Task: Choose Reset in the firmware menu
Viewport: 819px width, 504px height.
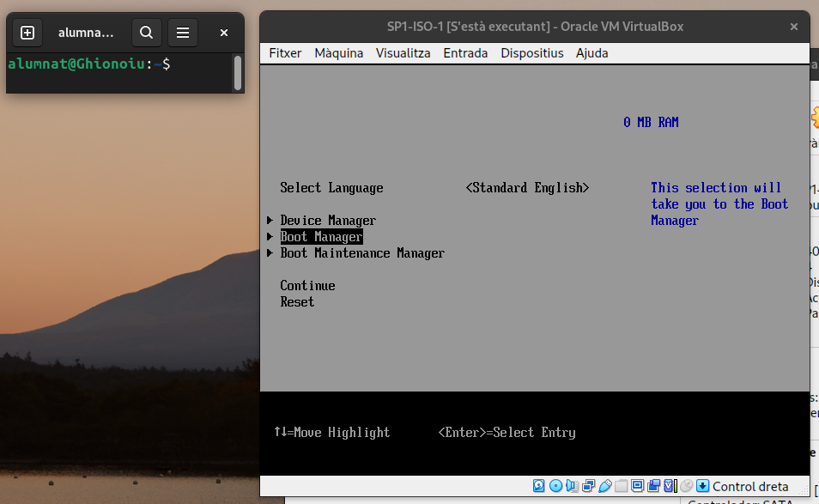Action: click(x=297, y=302)
